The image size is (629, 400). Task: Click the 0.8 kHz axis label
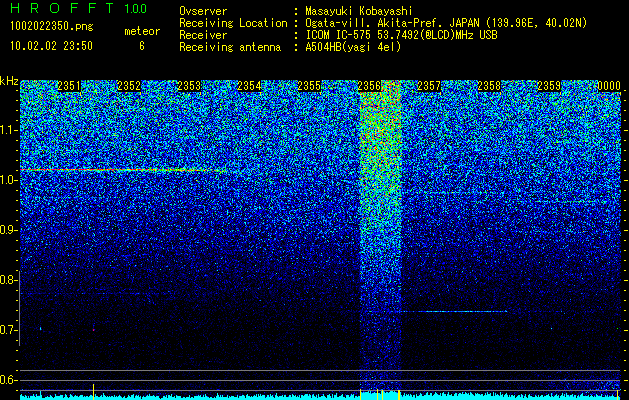[9, 280]
